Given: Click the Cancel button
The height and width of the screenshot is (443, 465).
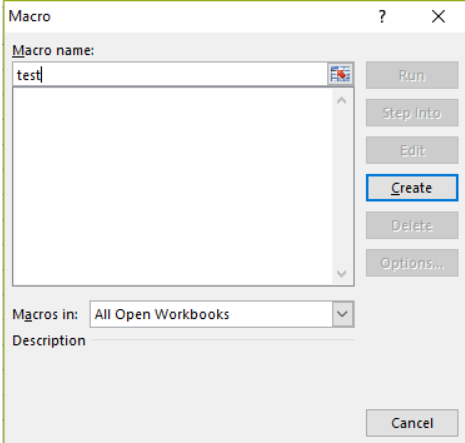Looking at the screenshot, I should (412, 423).
